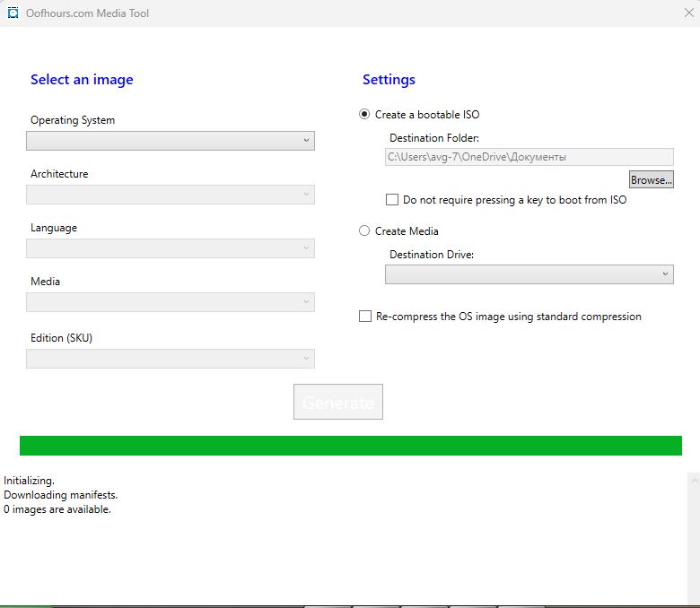Viewport: 700px width, 608px height.
Task: Expand the Language dropdown
Action: click(171, 248)
